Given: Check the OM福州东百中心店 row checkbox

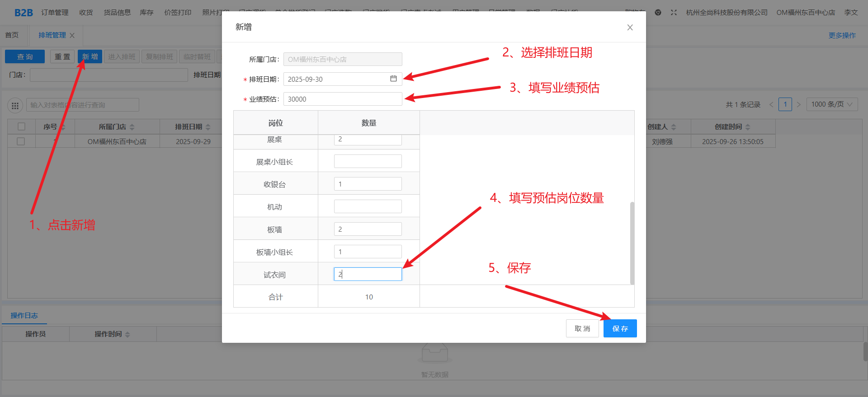Looking at the screenshot, I should pyautogui.click(x=21, y=141).
